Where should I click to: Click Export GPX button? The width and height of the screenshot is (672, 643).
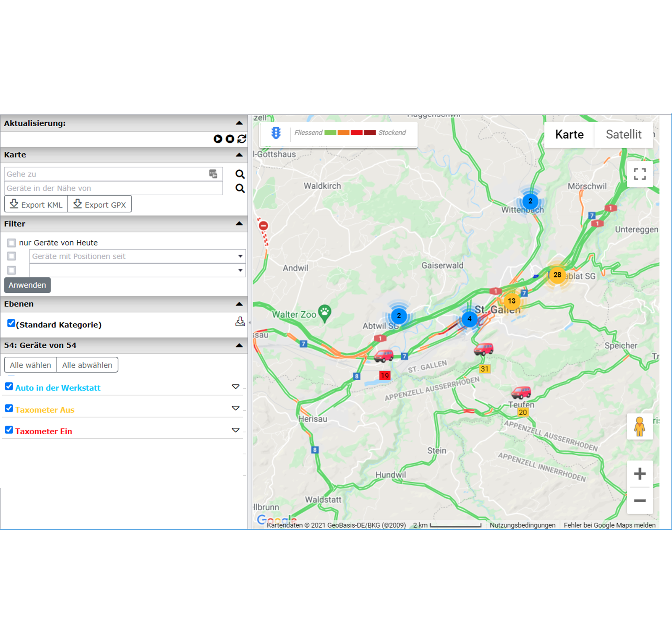pos(100,204)
